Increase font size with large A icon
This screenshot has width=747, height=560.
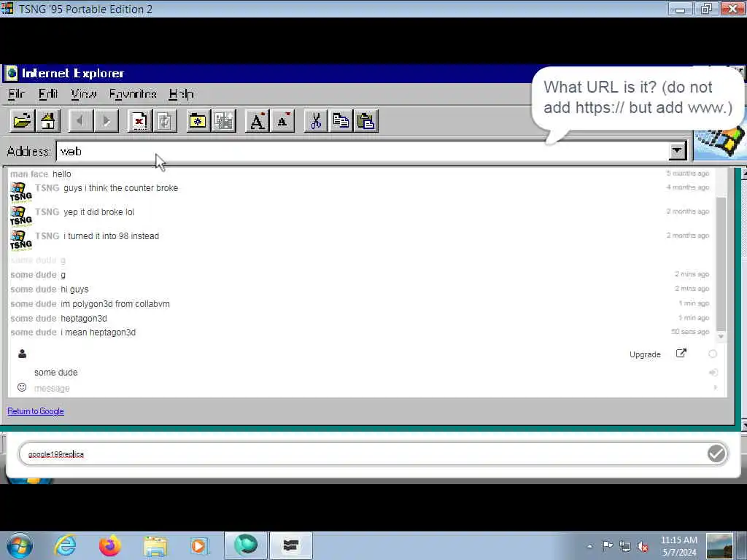click(x=257, y=121)
